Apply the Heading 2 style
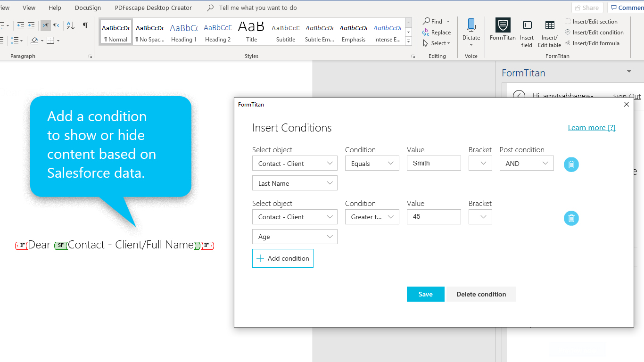 217,32
